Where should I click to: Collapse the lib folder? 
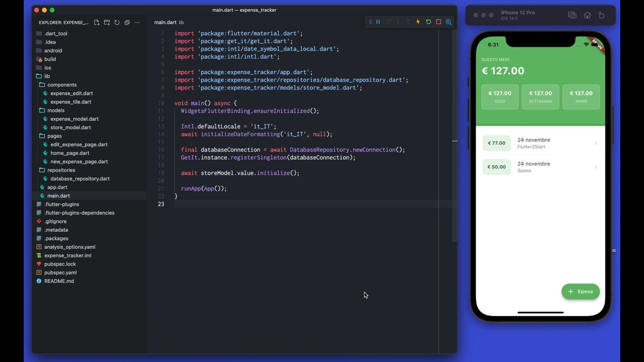(47, 76)
